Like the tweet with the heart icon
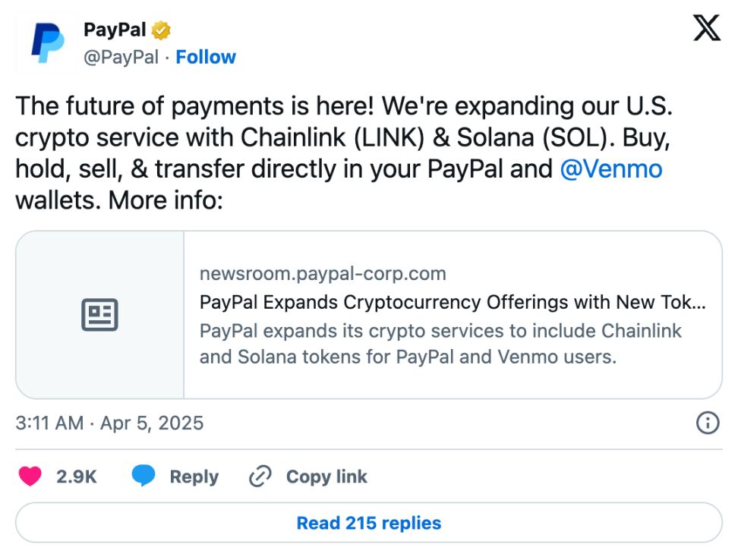738x560 pixels. point(30,477)
